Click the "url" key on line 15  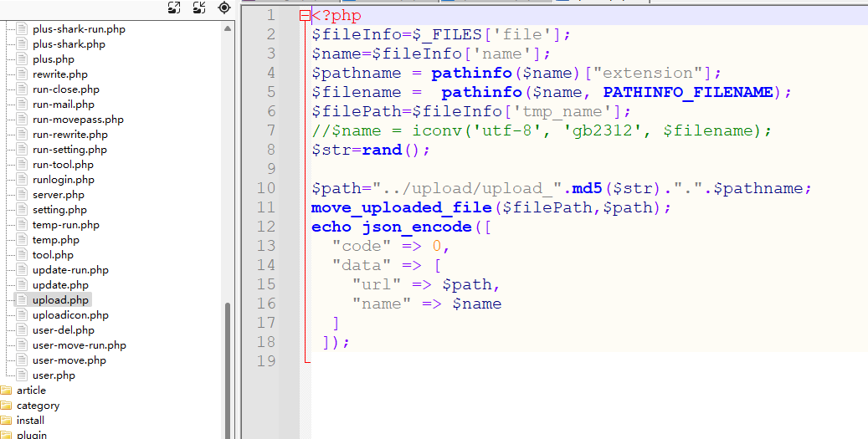377,284
